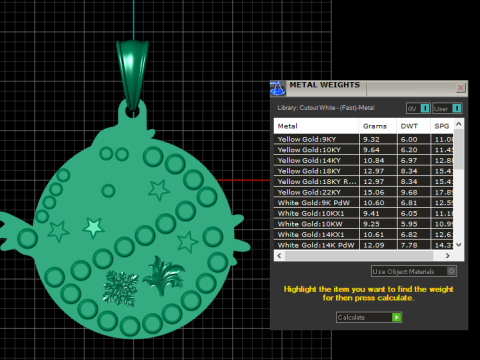Image resolution: width=480 pixels, height=360 pixels.
Task: Click the vertical scrollbar thumb
Action: point(459,149)
